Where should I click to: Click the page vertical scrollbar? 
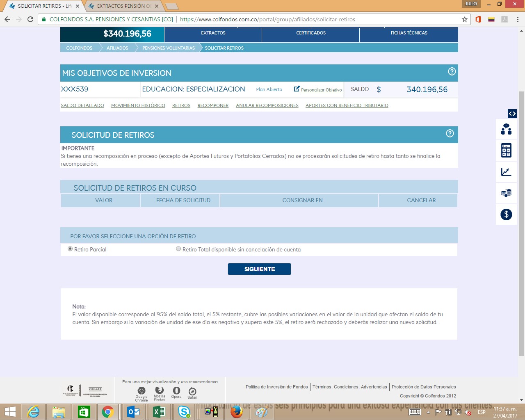[521, 221]
